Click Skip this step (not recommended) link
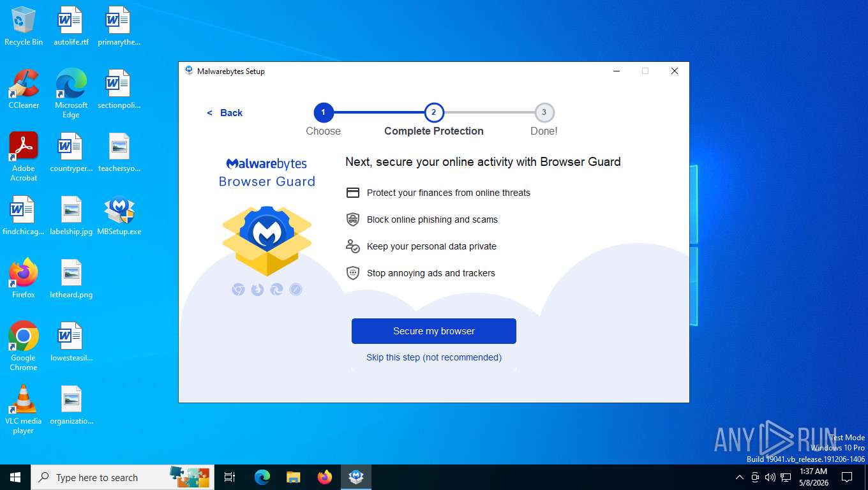868x490 pixels. point(434,357)
